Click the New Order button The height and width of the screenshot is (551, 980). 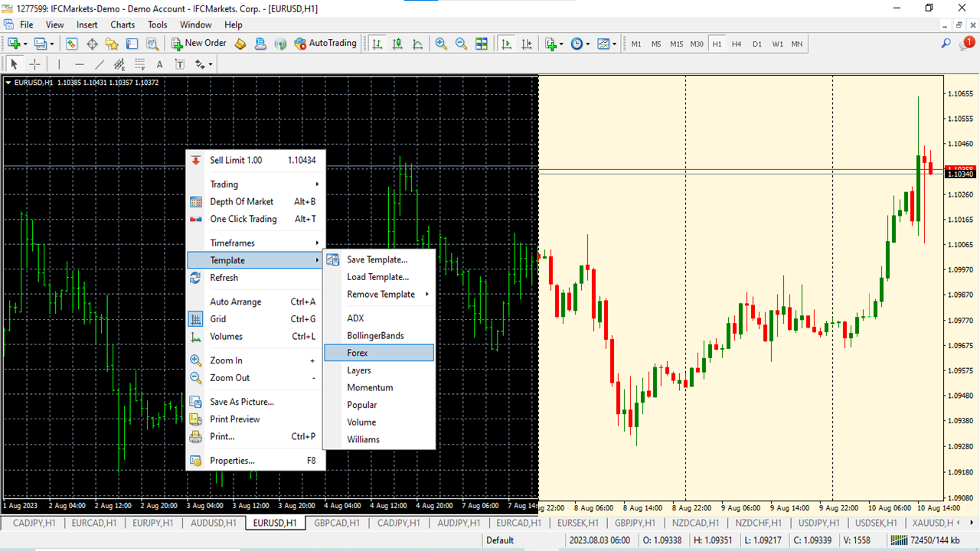pyautogui.click(x=198, y=44)
